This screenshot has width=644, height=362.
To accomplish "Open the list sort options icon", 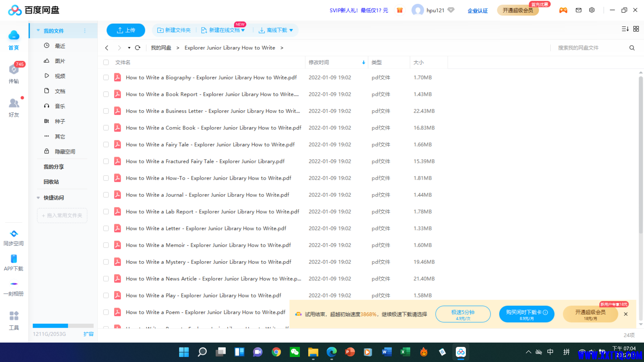I will pos(625,29).
